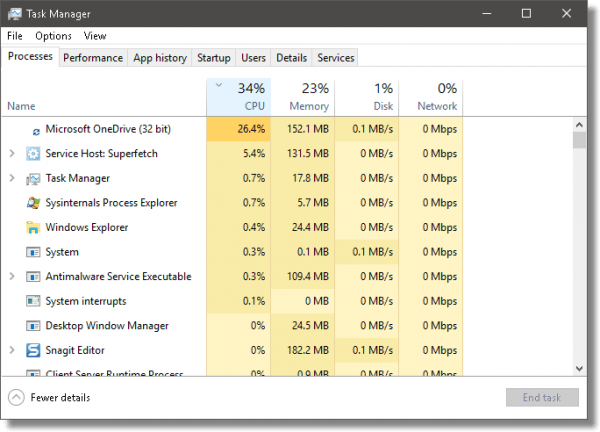Click the System interrupts icon

(33, 301)
